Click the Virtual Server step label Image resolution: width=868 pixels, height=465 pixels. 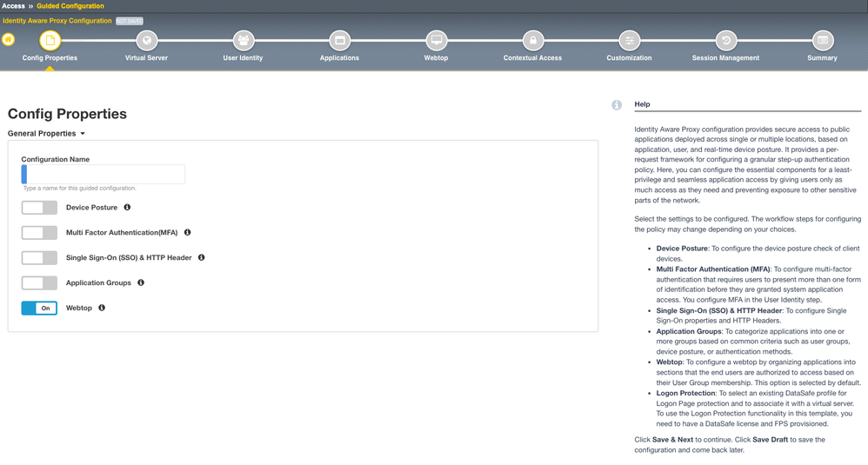point(146,58)
